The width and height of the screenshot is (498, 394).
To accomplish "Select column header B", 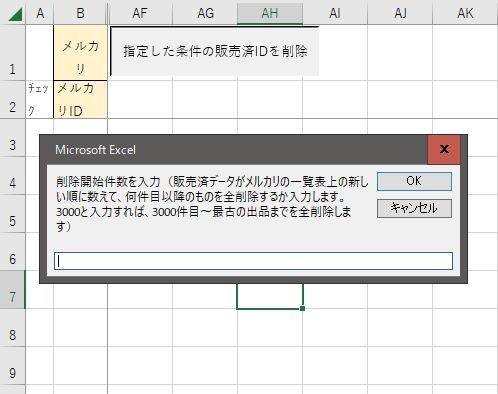I will pyautogui.click(x=80, y=13).
